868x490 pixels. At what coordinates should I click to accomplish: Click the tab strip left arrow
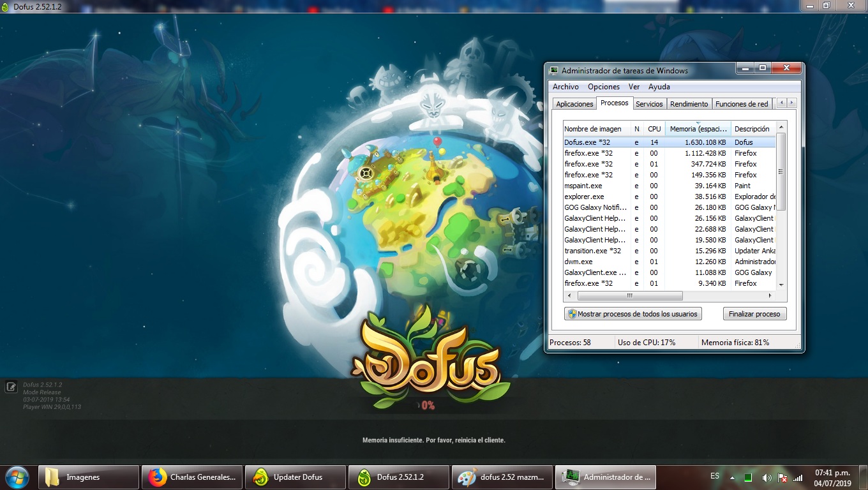781,103
